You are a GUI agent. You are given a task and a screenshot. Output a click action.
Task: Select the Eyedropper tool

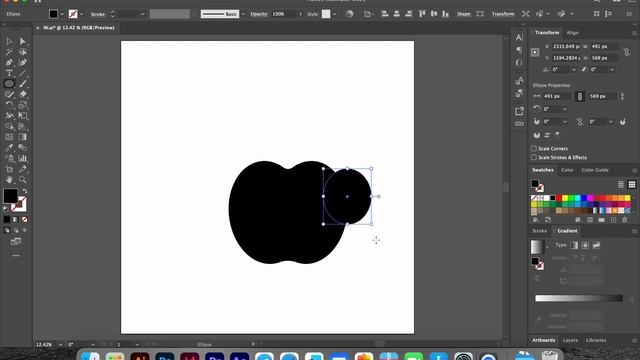pos(9,147)
